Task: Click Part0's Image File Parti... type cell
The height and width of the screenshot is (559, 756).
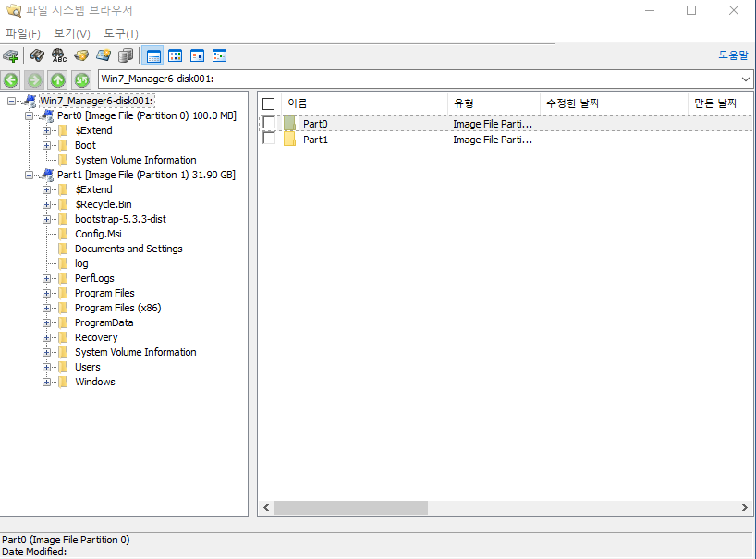Action: pos(493,125)
